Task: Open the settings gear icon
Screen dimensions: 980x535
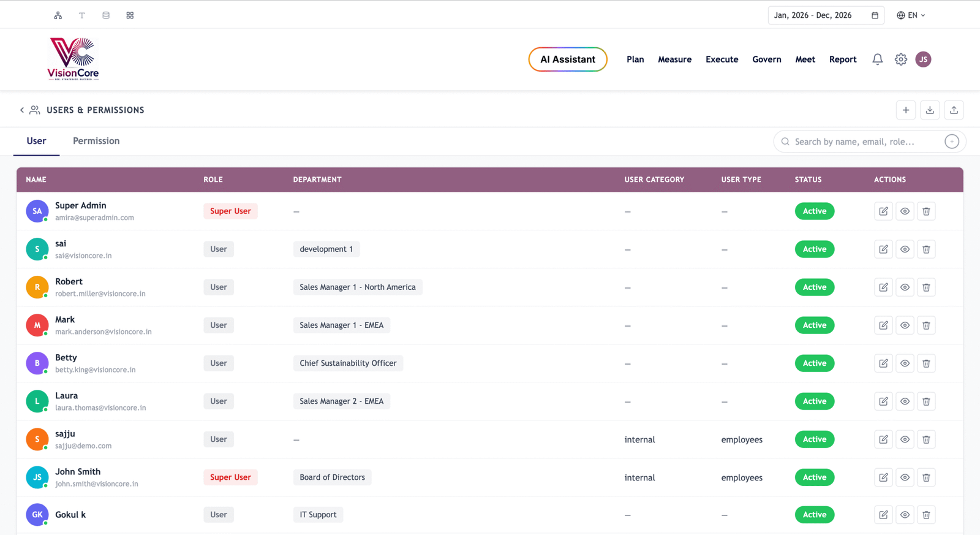Action: 900,59
